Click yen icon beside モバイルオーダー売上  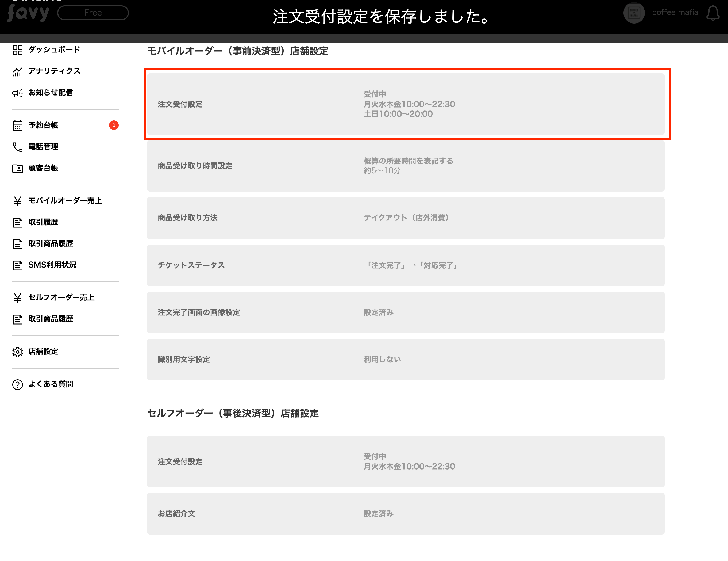pos(17,201)
